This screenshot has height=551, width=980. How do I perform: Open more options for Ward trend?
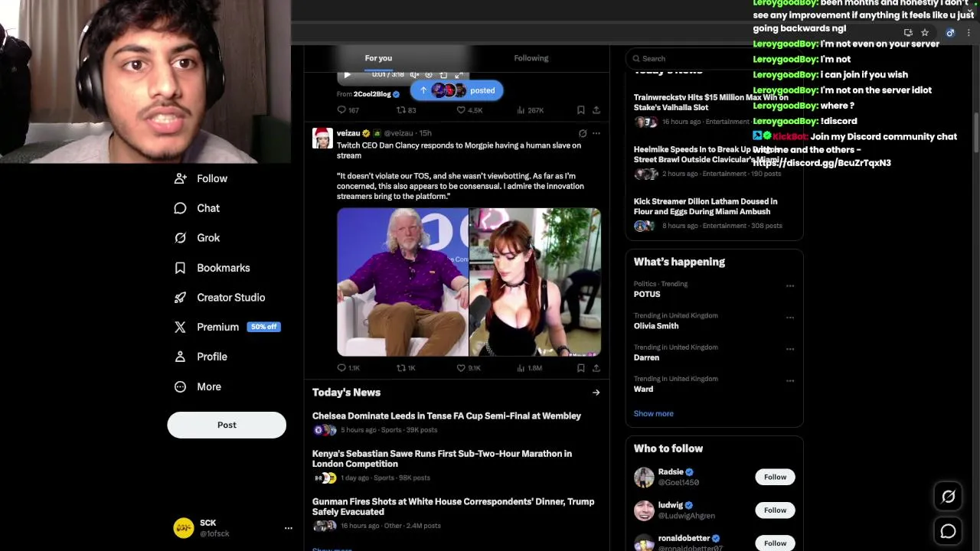tap(790, 380)
